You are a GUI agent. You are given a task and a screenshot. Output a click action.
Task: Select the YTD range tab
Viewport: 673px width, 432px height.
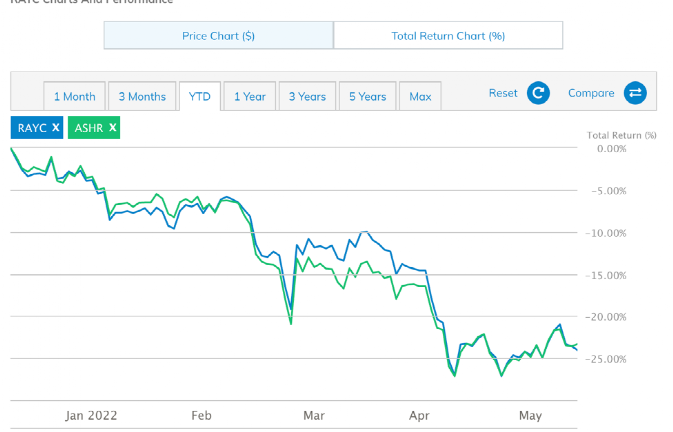pos(200,97)
